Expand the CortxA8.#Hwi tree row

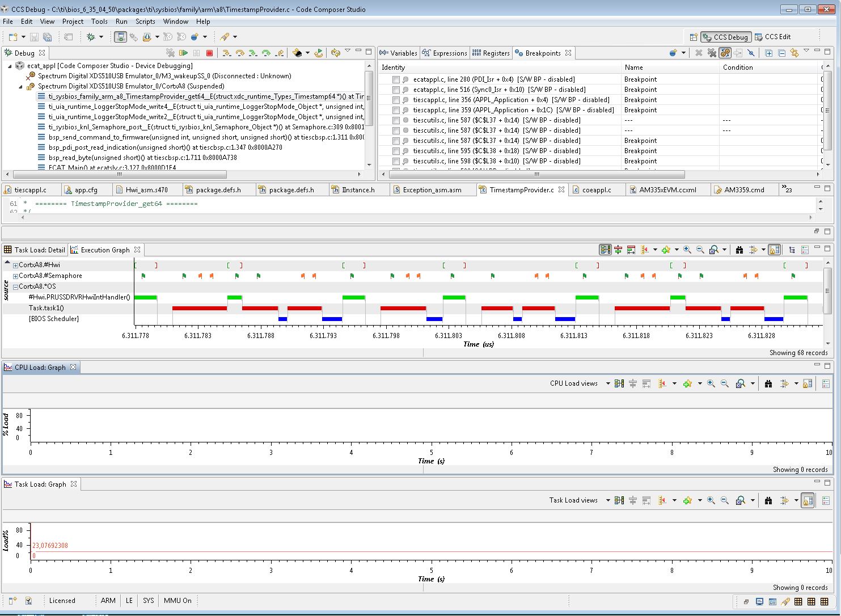(15, 265)
